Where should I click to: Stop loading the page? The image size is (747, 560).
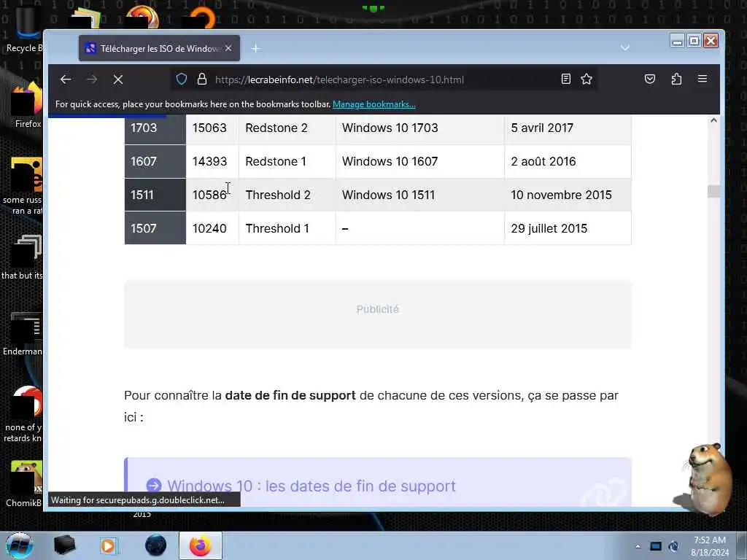pyautogui.click(x=118, y=79)
